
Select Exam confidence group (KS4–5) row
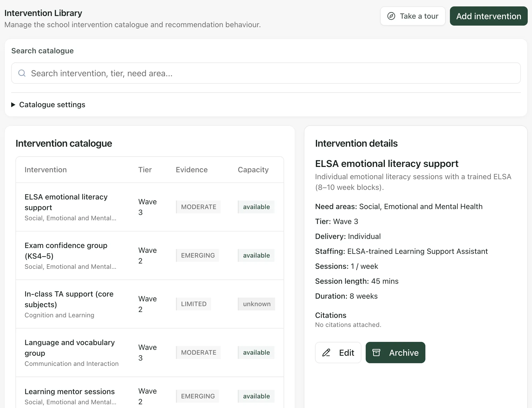(150, 255)
